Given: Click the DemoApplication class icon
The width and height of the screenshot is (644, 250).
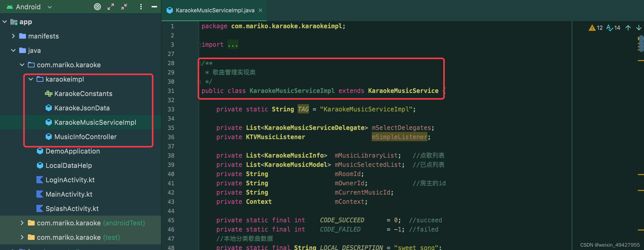Looking at the screenshot, I should (x=40, y=151).
